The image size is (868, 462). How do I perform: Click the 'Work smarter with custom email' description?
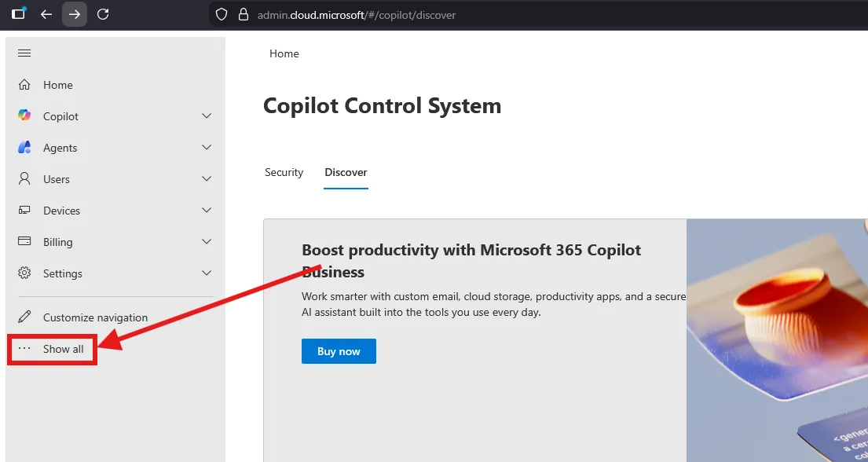coord(494,304)
